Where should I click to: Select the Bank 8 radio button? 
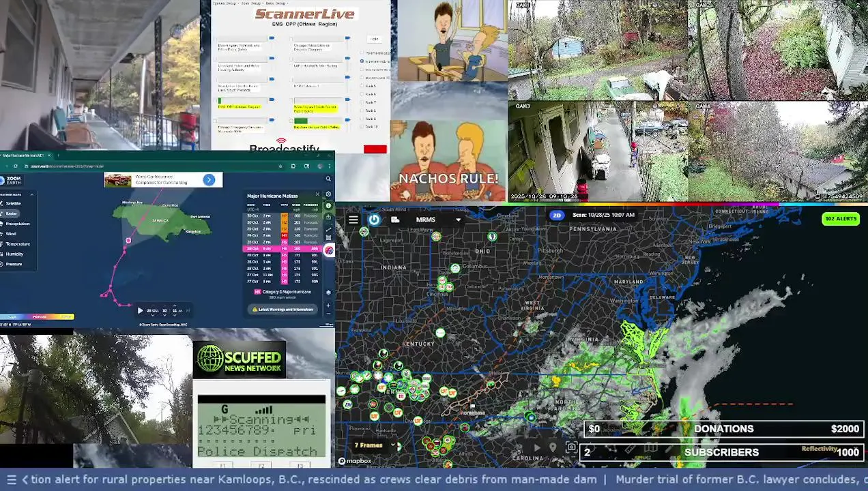pos(362,110)
